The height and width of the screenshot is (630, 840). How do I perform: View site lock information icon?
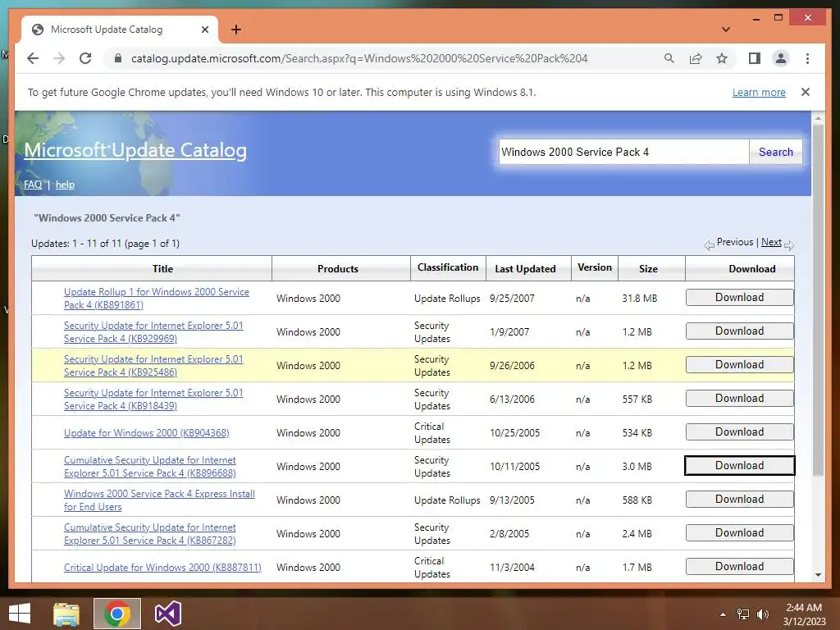tap(118, 58)
